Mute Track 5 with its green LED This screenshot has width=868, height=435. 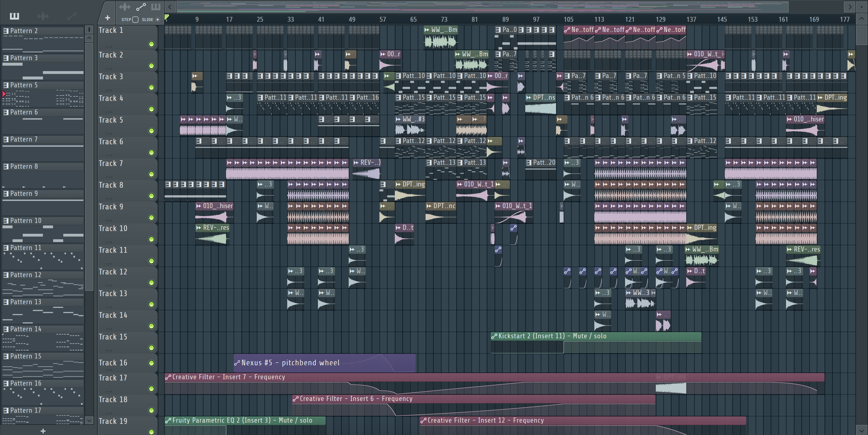pos(152,131)
